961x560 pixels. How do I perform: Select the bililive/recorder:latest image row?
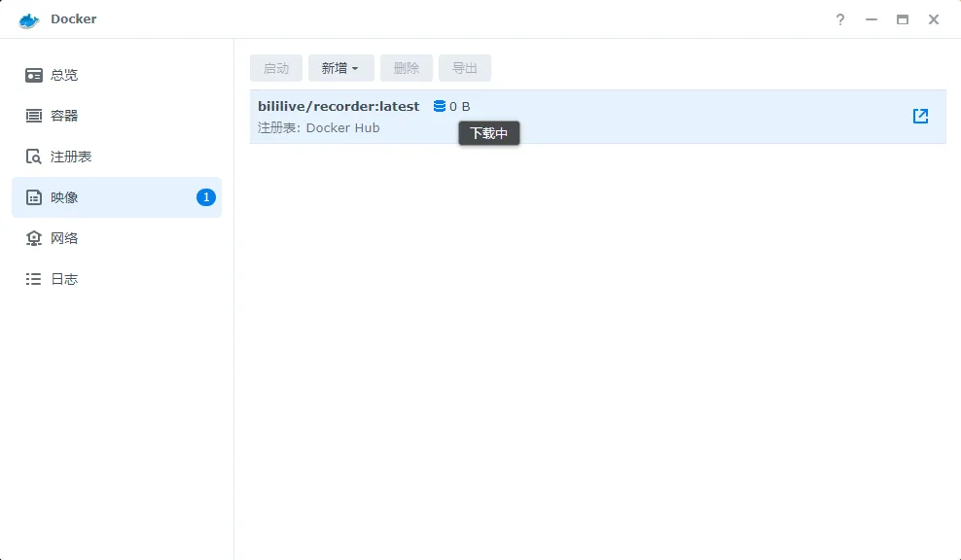click(x=597, y=117)
